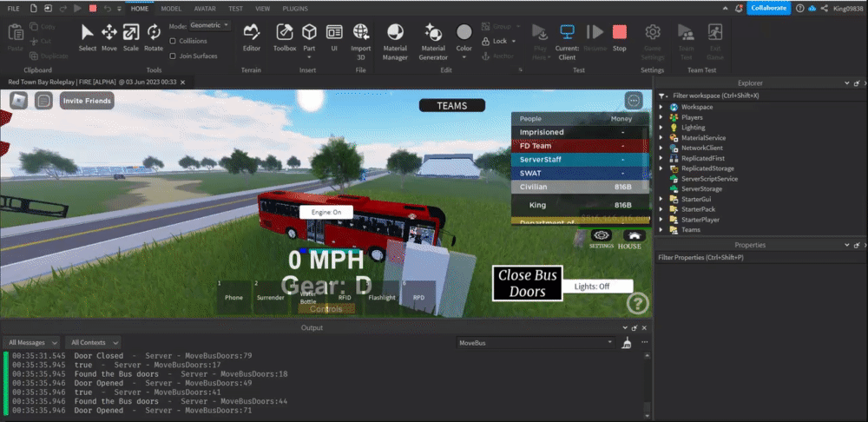The image size is (868, 422).
Task: Expand the Teams tree node
Action: [661, 230]
